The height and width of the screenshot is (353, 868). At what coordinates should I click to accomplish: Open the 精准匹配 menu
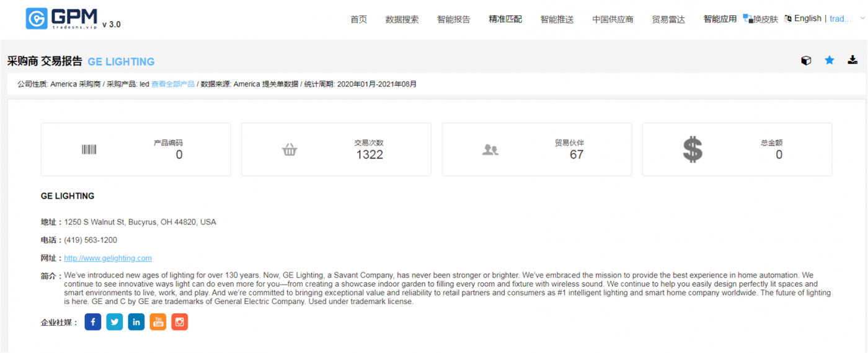pyautogui.click(x=505, y=19)
